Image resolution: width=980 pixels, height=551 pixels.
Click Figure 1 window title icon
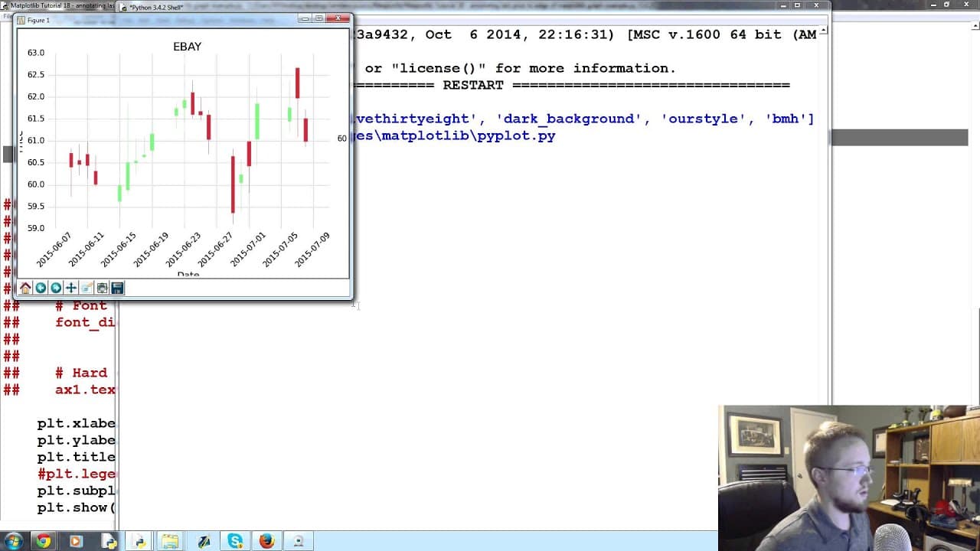[21, 20]
